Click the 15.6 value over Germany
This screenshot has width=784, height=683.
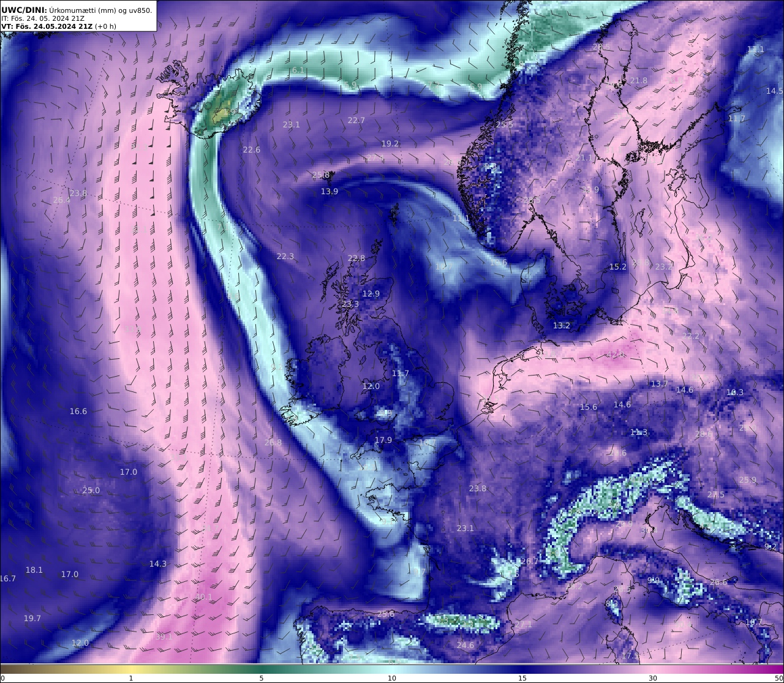click(x=588, y=407)
